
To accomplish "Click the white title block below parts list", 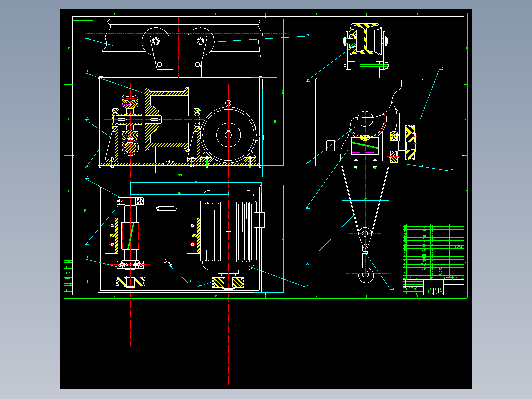I will pyautogui.click(x=433, y=287).
